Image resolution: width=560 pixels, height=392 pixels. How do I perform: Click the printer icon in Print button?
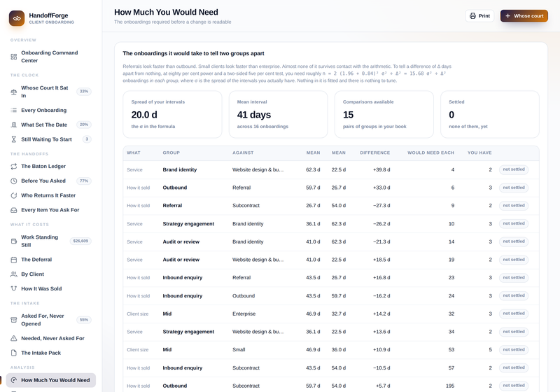click(472, 16)
